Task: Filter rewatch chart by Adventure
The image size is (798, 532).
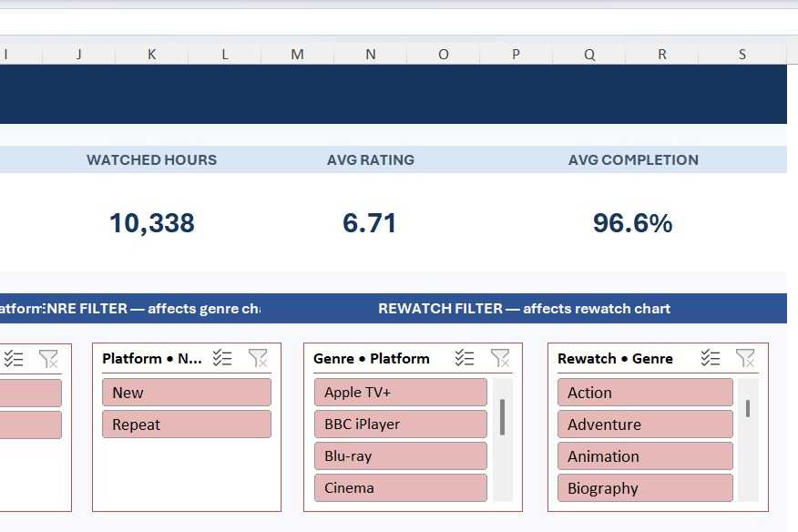Action: pos(645,425)
